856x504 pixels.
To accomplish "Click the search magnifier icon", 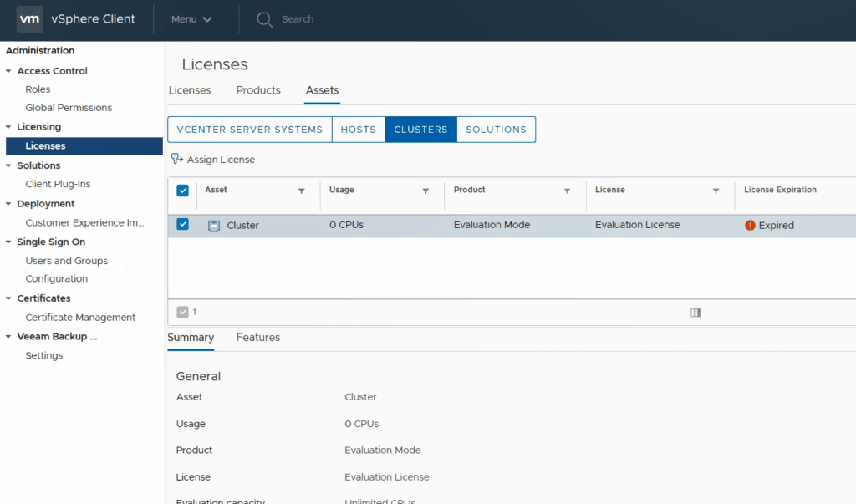I will tap(265, 20).
